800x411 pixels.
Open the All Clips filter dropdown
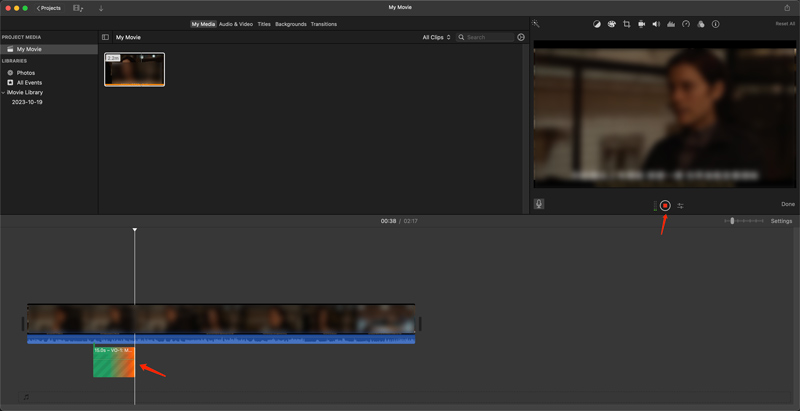tap(436, 37)
